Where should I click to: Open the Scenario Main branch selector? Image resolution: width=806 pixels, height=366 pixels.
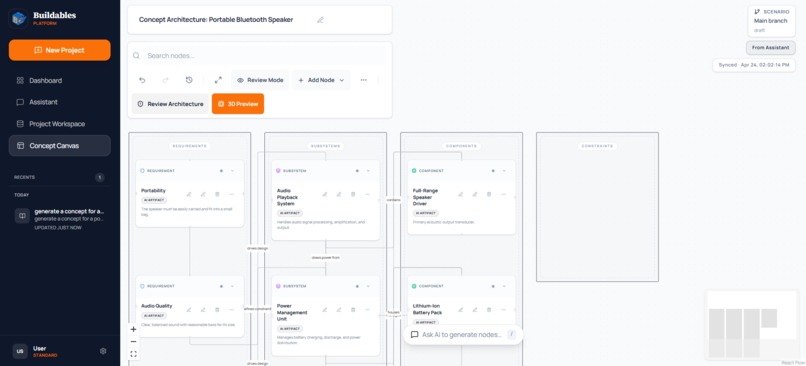772,21
